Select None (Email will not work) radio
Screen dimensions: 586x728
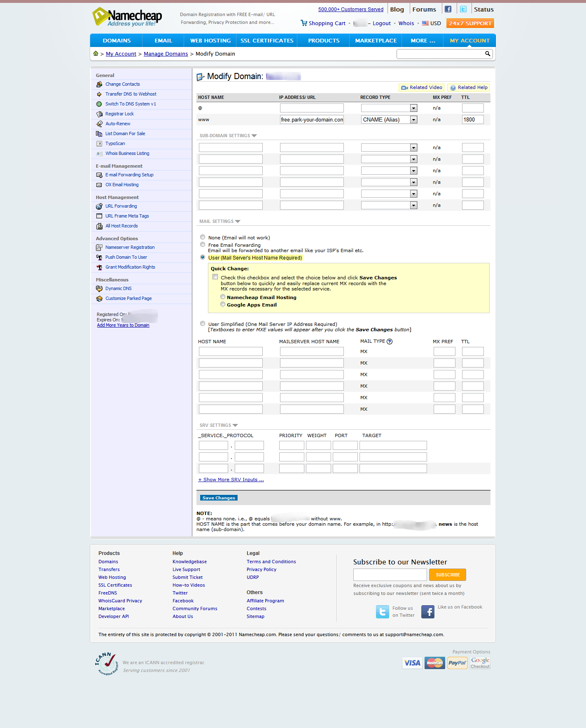[x=203, y=237]
